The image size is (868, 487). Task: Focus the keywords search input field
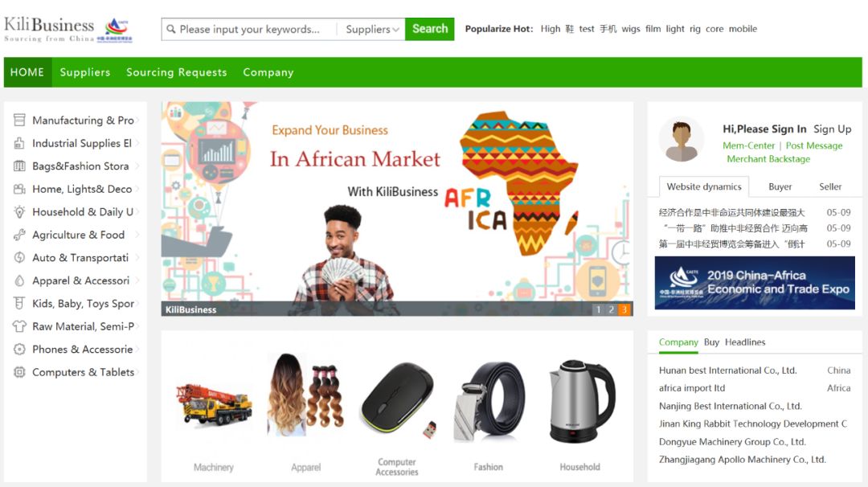coord(249,29)
